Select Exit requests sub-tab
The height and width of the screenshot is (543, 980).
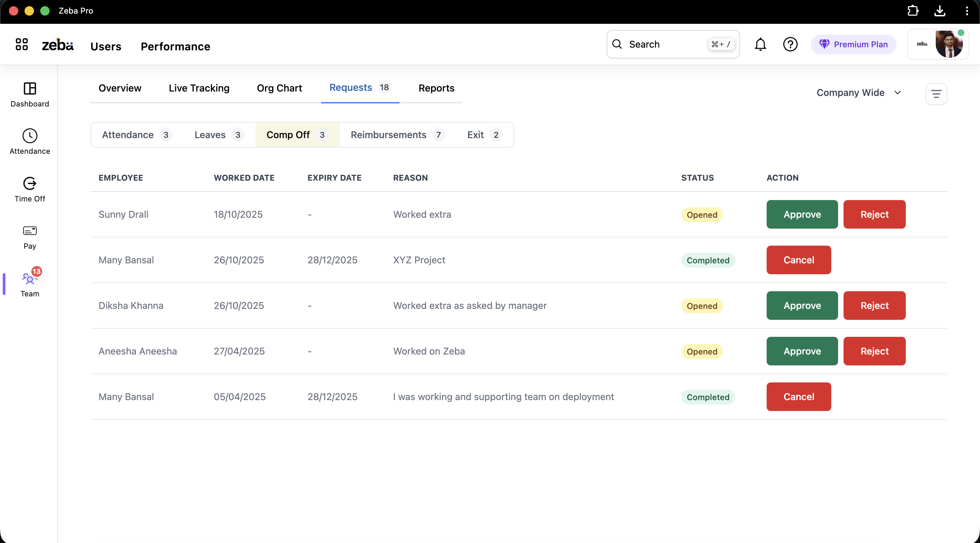484,135
